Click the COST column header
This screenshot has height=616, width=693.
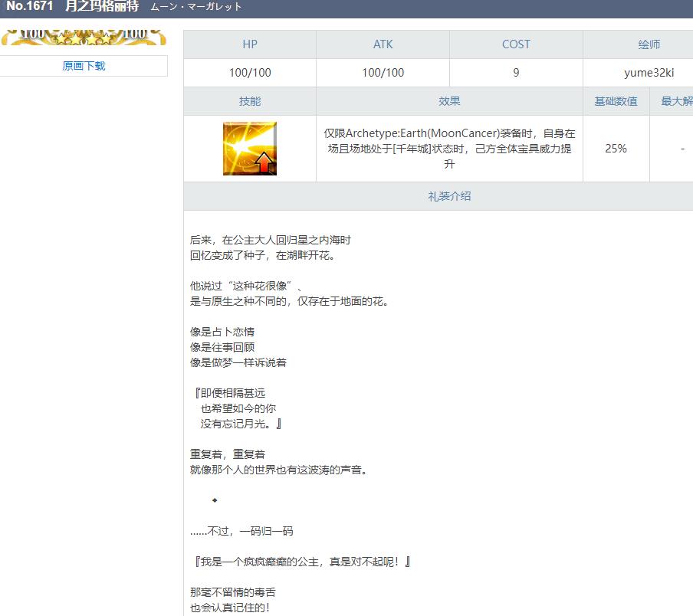tap(516, 44)
